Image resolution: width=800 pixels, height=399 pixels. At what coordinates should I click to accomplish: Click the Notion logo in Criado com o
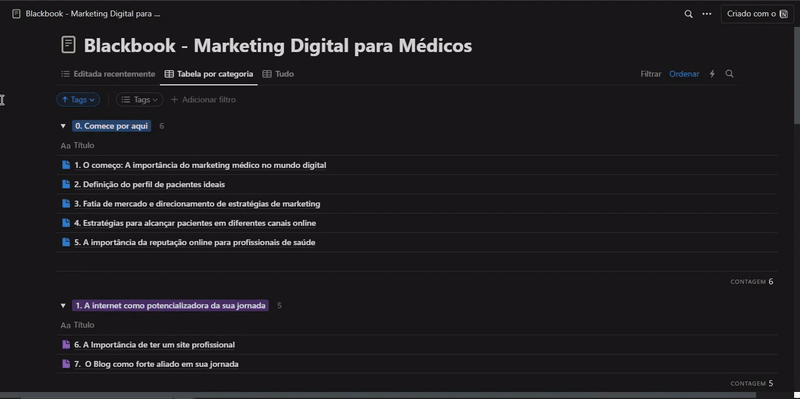click(784, 14)
